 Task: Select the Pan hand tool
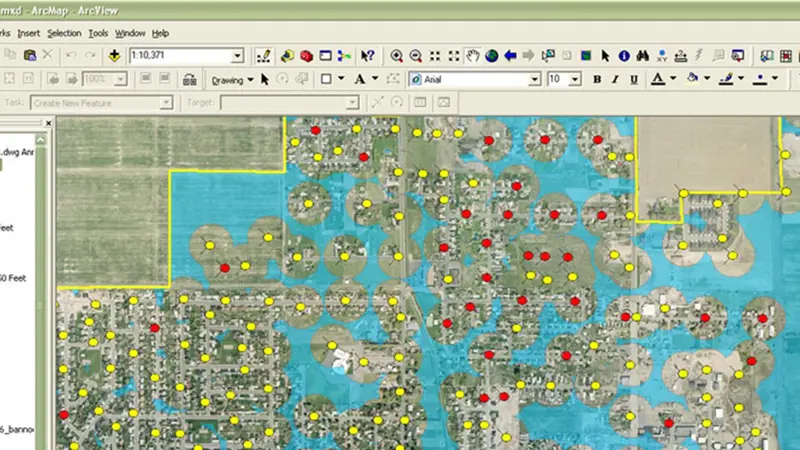pos(474,56)
